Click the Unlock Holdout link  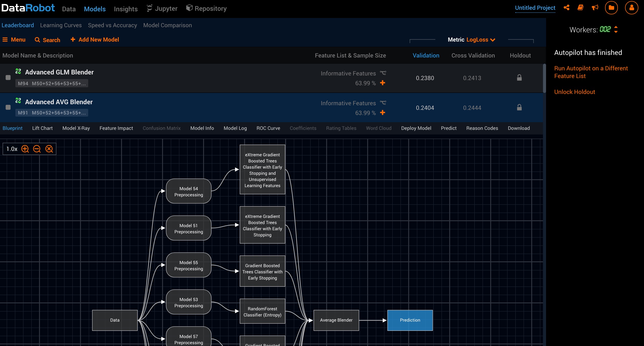pyautogui.click(x=575, y=92)
